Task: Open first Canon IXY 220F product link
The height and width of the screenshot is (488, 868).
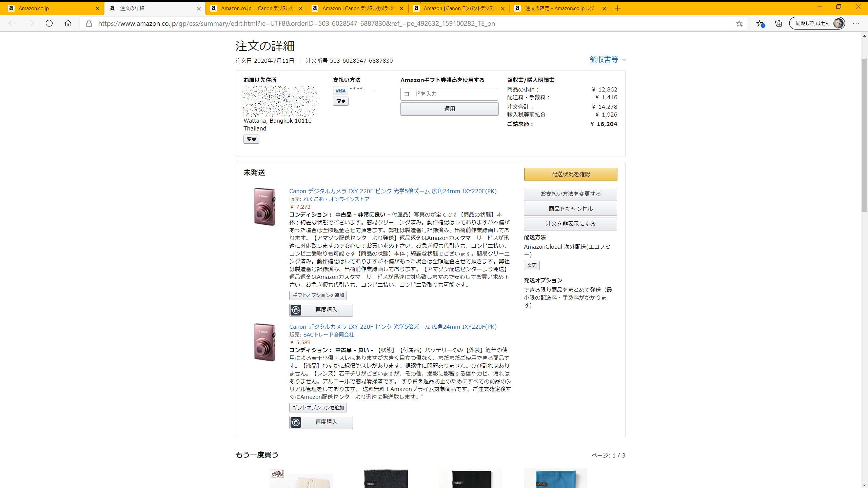Action: coord(393,191)
